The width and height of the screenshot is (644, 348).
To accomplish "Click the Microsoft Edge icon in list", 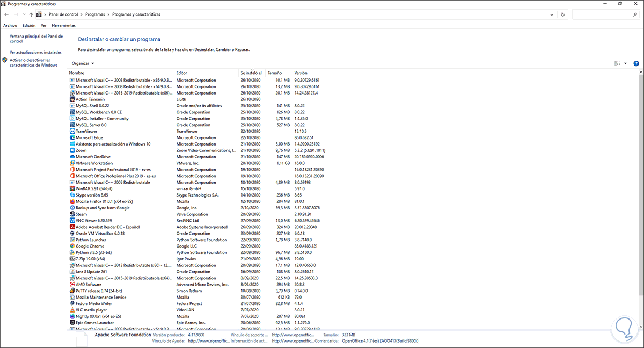I will pos(72,137).
